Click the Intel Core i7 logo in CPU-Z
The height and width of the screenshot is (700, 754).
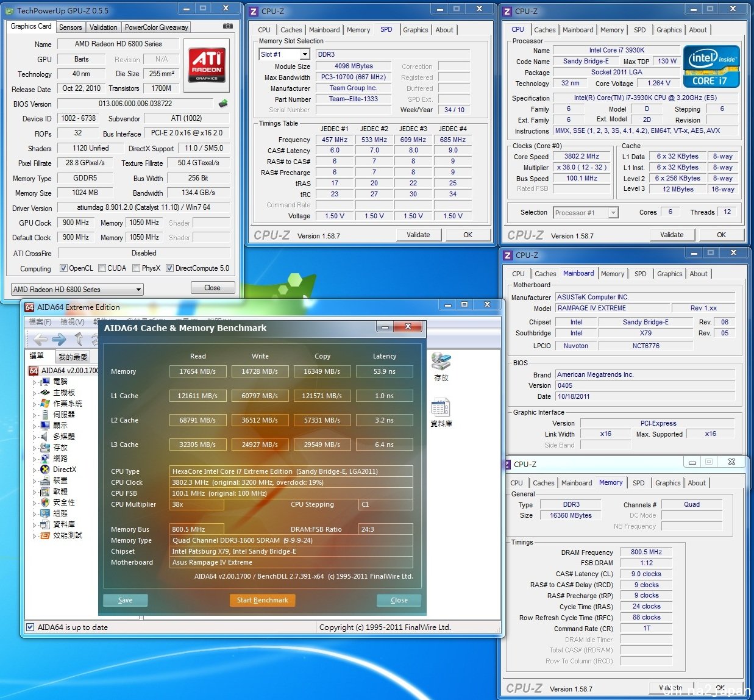click(x=711, y=66)
